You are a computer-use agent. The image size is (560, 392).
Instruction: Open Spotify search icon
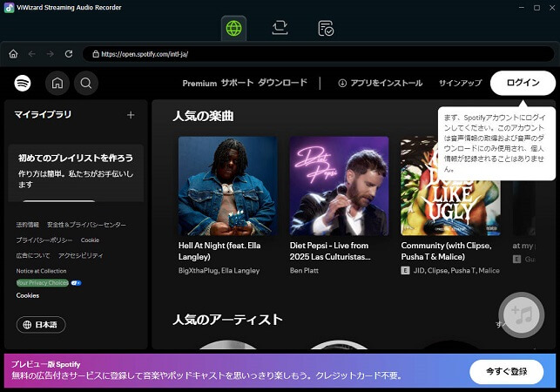tap(85, 83)
